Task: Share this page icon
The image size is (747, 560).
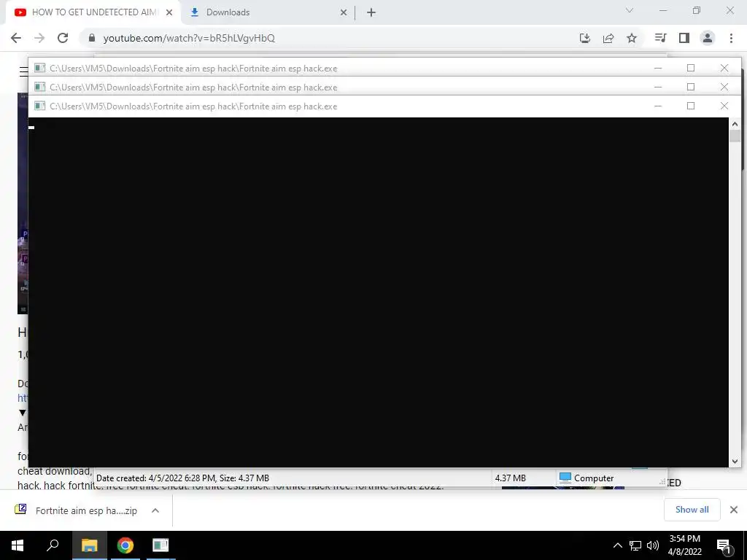Action: coord(608,38)
